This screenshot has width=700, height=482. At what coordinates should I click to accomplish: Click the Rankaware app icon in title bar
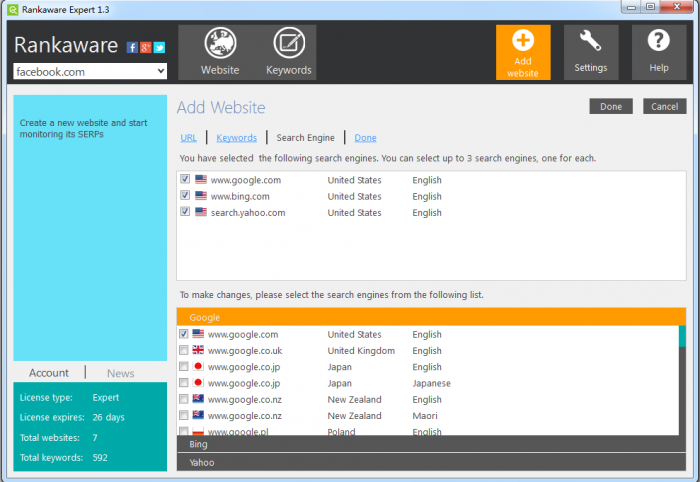13,9
